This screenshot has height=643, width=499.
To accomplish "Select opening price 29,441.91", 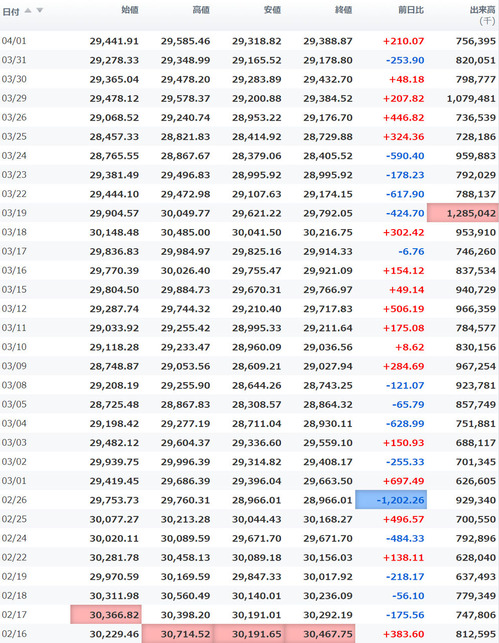I will pos(114,41).
